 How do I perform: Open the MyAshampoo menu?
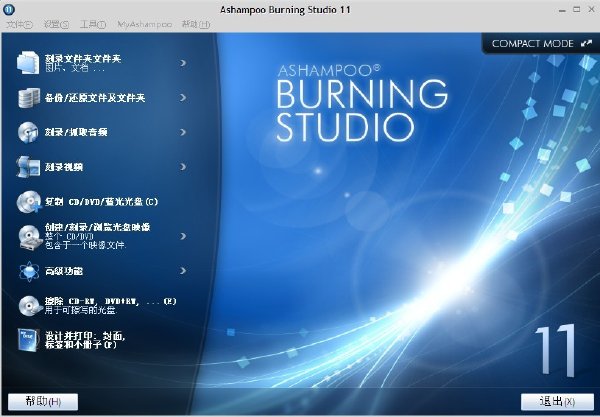144,24
